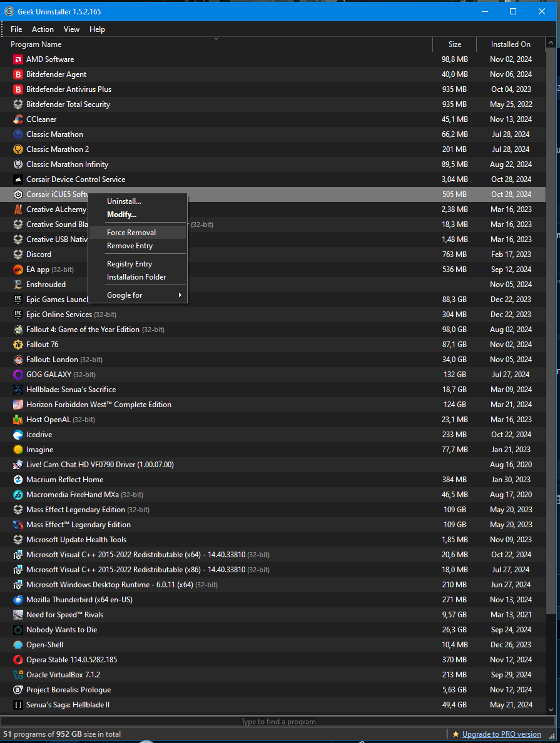Select Microsoft Windows Desktop Runtime 6.0.11

pos(273,585)
